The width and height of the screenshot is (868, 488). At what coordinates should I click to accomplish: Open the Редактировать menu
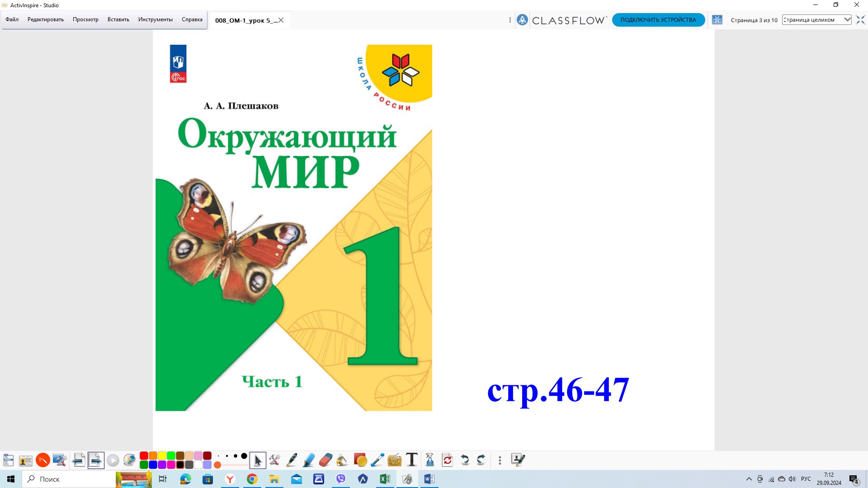click(46, 19)
